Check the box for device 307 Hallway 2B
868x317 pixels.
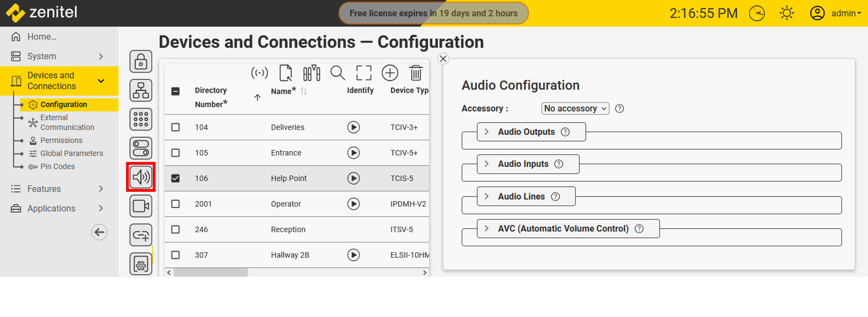tap(176, 255)
